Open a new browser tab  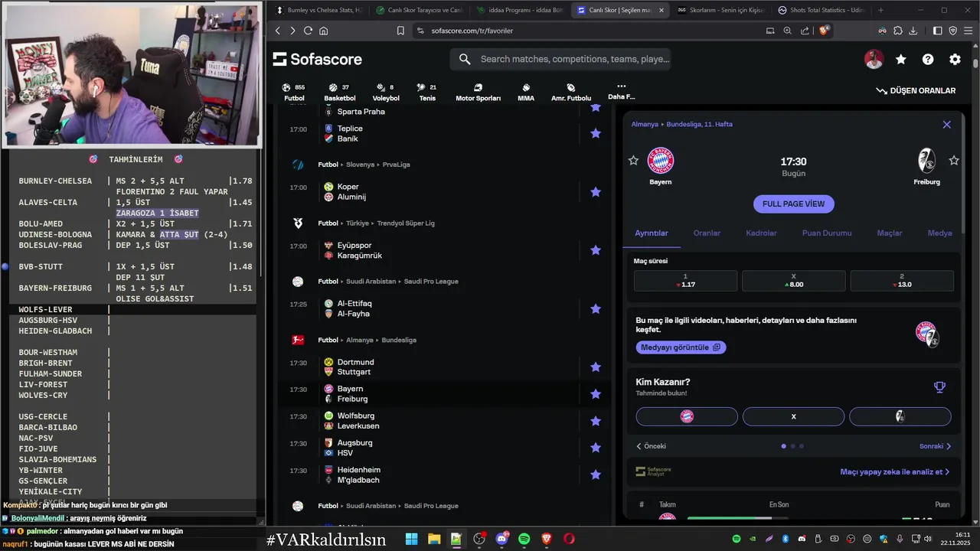click(x=880, y=10)
